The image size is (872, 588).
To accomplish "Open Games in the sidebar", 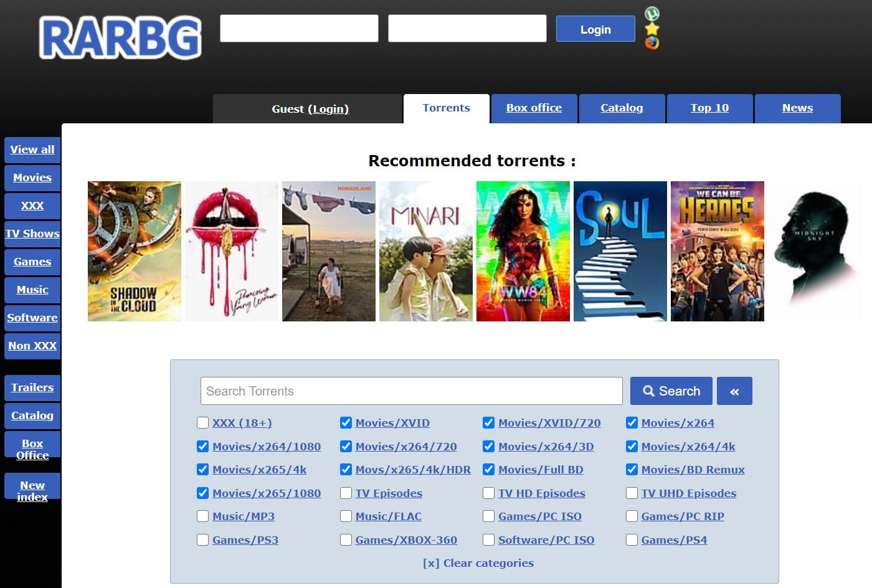I will pyautogui.click(x=32, y=262).
